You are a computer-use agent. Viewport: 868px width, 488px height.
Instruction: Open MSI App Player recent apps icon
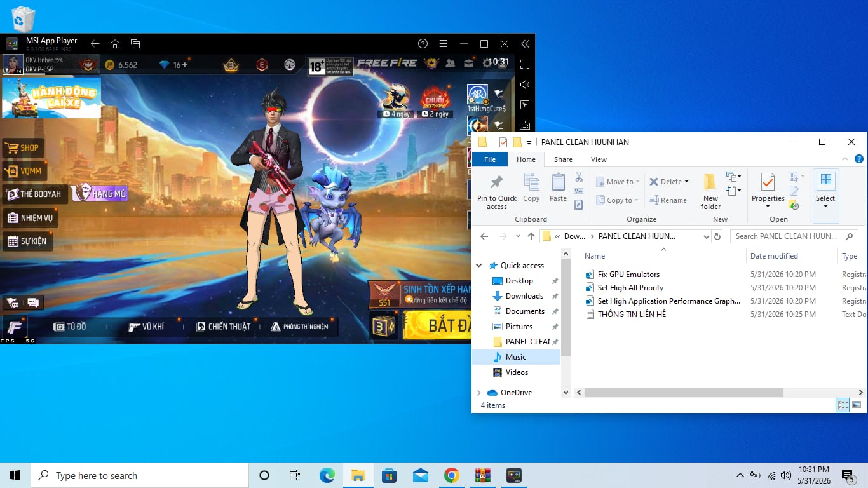tap(135, 44)
